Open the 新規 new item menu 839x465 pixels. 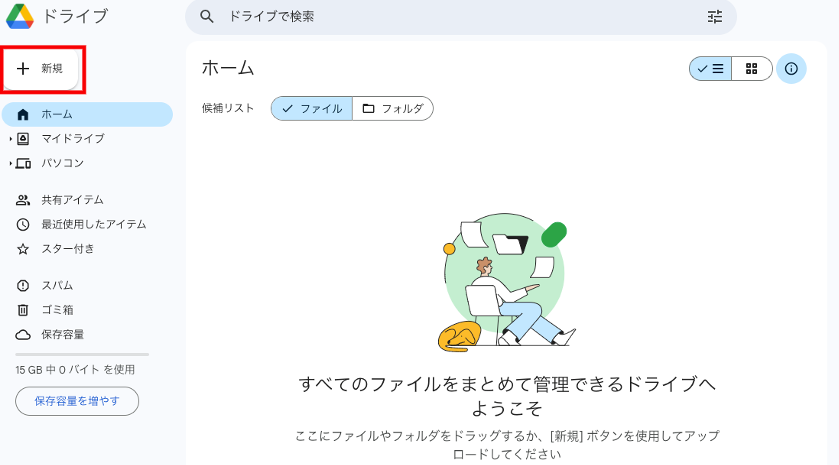[x=41, y=68]
